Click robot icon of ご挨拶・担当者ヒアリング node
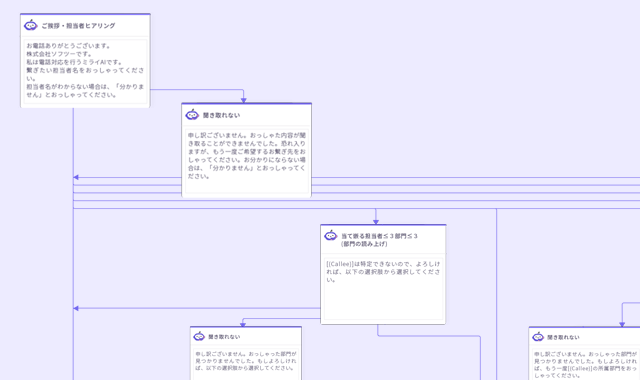The width and height of the screenshot is (640, 380). click(31, 25)
